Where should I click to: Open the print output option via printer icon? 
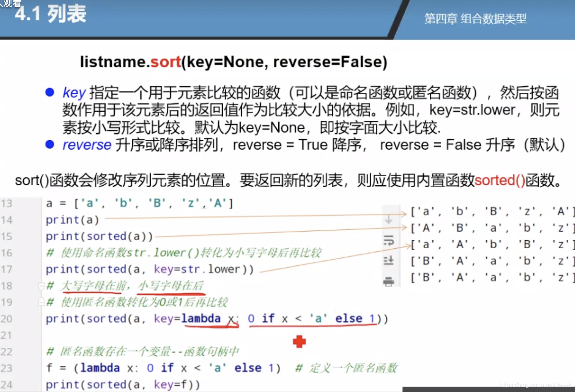(x=388, y=281)
